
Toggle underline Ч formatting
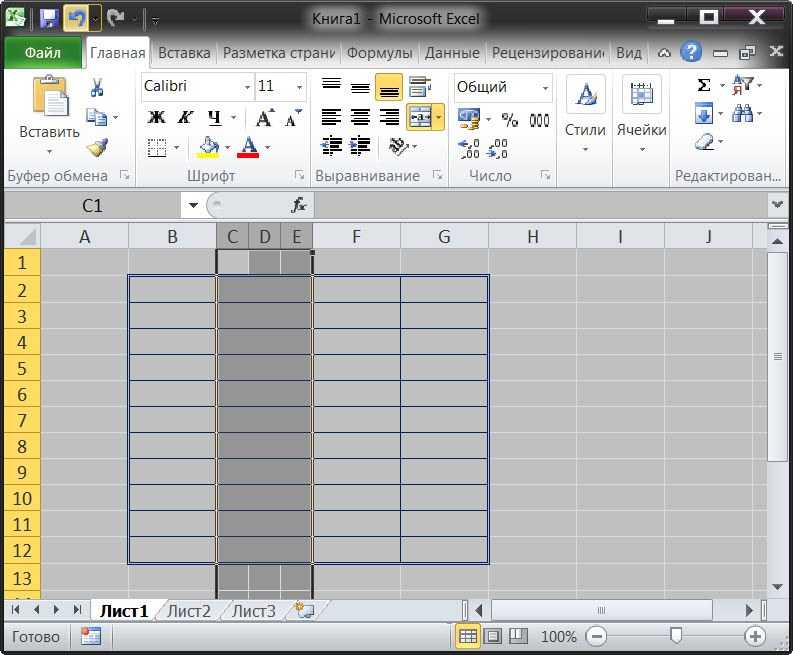214,118
